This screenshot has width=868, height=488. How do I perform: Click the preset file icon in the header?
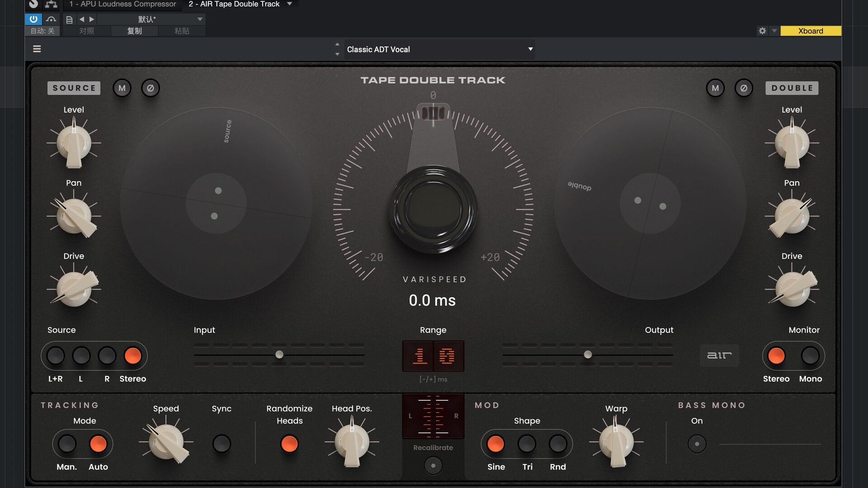click(x=69, y=19)
